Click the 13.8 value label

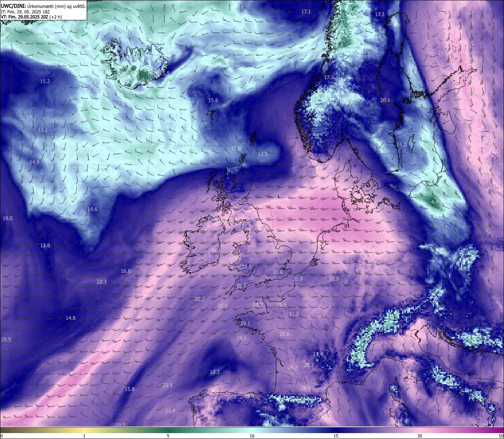click(x=45, y=246)
